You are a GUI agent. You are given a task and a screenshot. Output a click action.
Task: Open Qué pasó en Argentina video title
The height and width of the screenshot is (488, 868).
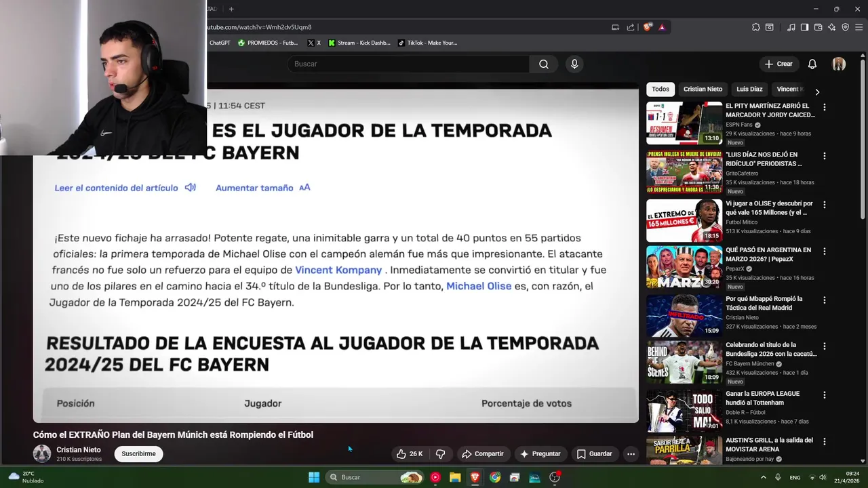[768, 254]
